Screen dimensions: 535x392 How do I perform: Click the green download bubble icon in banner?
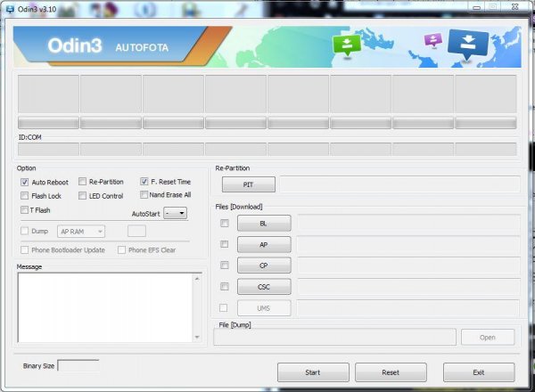[x=347, y=45]
